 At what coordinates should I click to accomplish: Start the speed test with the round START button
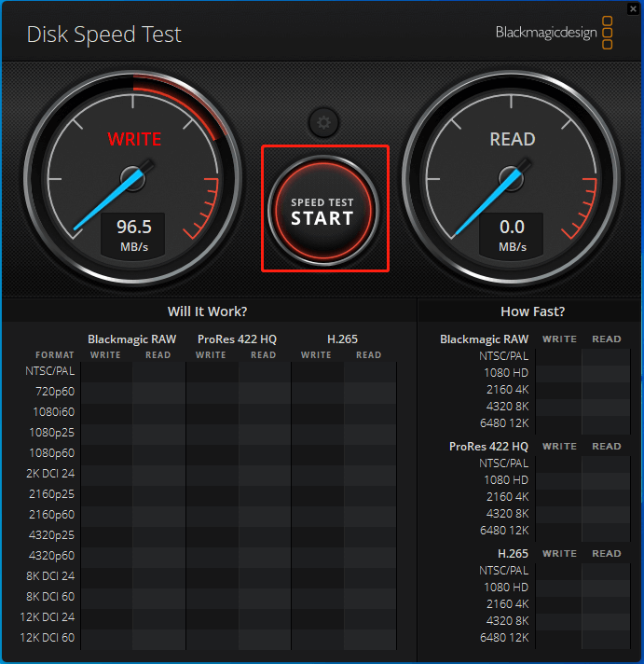(x=323, y=211)
